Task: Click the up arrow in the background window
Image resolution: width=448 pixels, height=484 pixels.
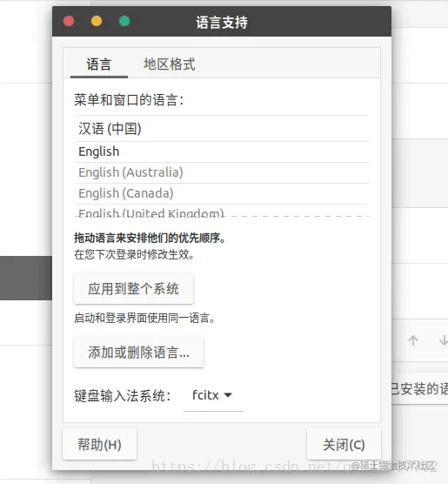Action: pyautogui.click(x=413, y=340)
